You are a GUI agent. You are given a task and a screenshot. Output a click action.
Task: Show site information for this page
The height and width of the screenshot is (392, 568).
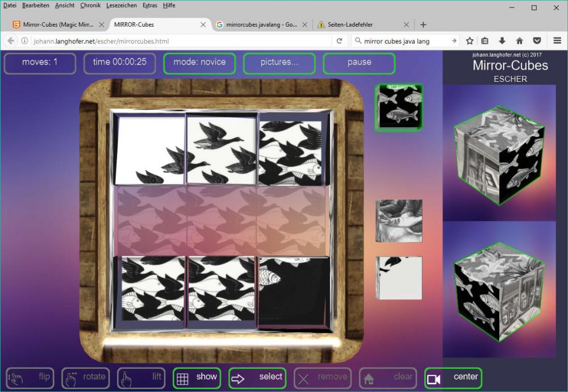click(x=24, y=41)
